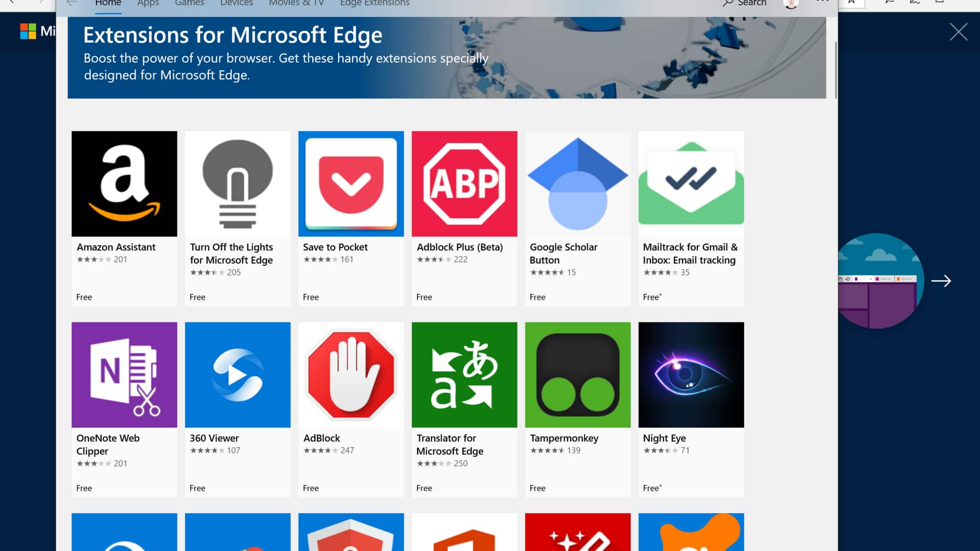Click the Google Scholar Button rating of 15
The width and height of the screenshot is (980, 551).
tap(553, 272)
